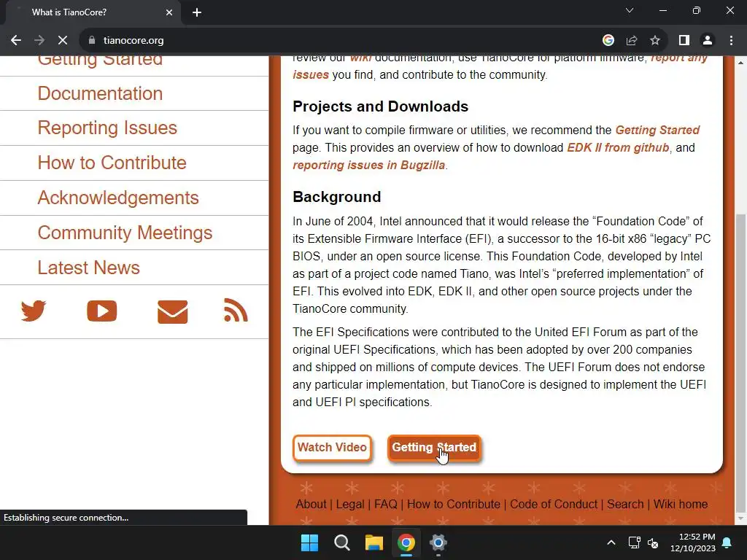Viewport: 747px width, 560px height.
Task: Click the Background heading
Action: pos(337,197)
